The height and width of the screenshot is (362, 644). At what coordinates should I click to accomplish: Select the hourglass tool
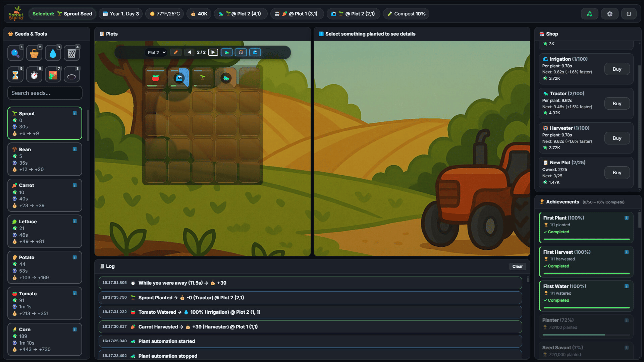click(15, 75)
